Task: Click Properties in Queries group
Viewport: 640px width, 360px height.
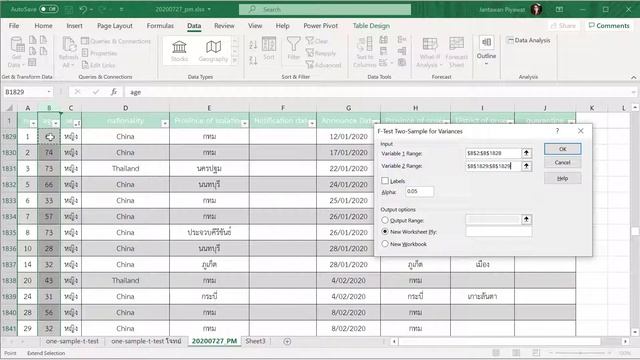Action: point(99,53)
